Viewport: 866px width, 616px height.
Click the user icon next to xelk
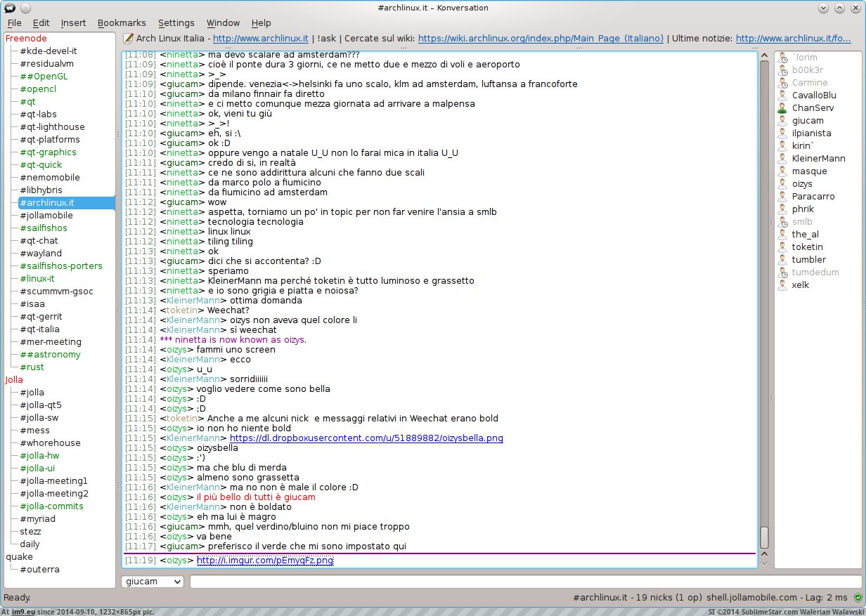[x=782, y=285]
